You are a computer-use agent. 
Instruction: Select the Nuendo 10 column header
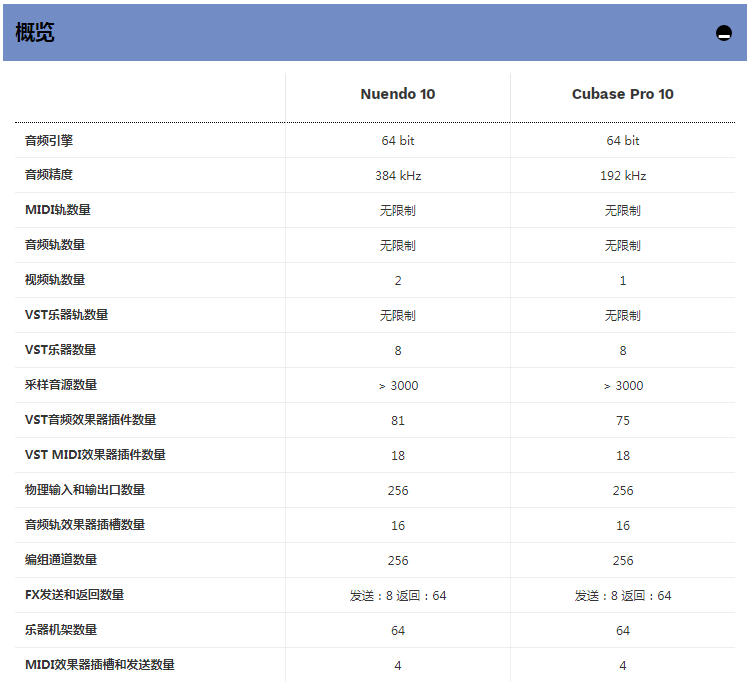[397, 94]
